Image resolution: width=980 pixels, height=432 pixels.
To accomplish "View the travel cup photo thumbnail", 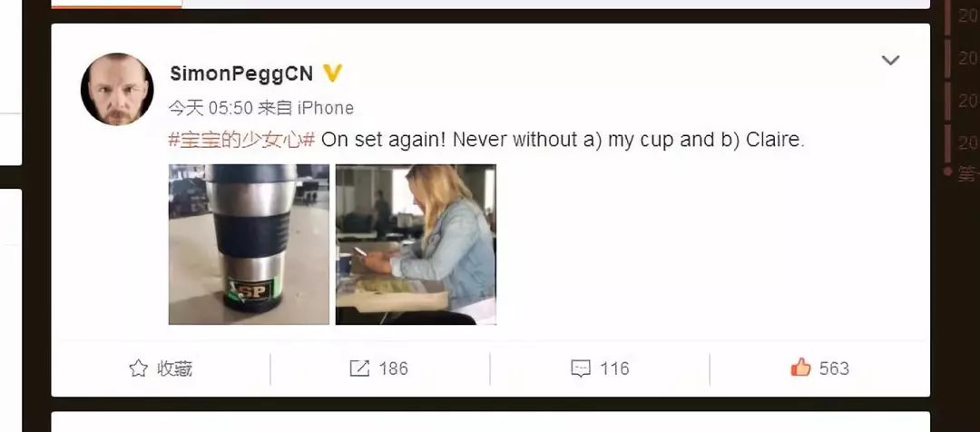I will 249,244.
